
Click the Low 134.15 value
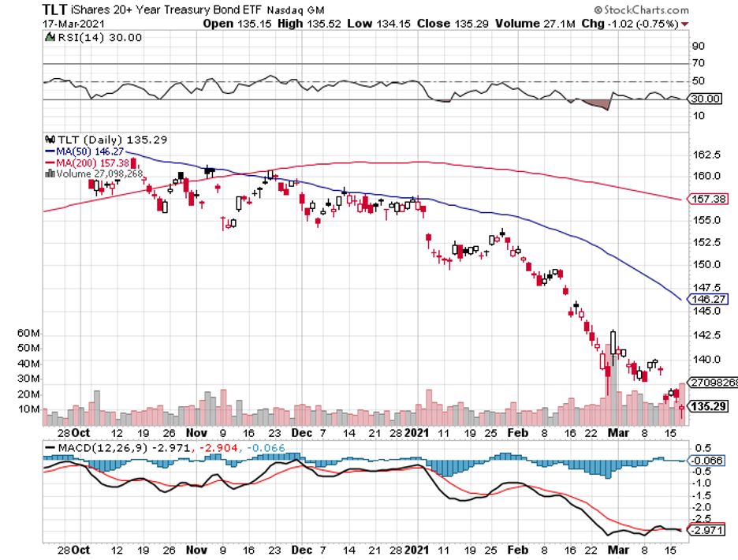coord(379,24)
